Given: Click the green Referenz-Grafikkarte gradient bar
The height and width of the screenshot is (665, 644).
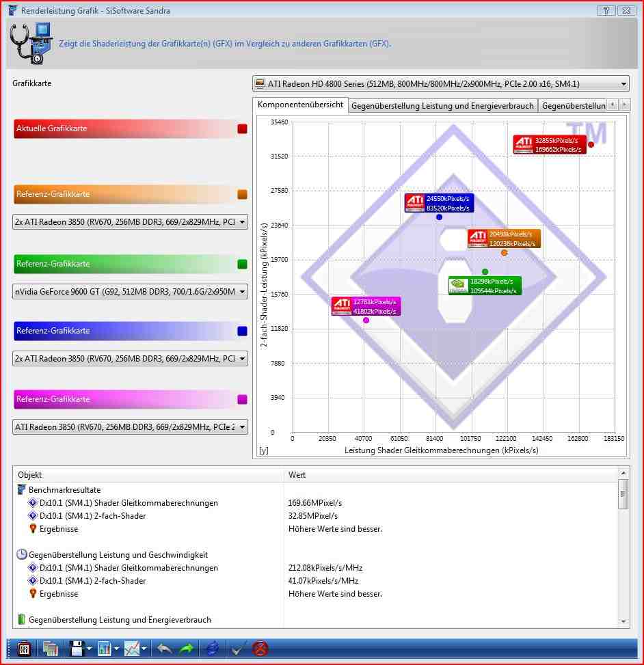Looking at the screenshot, I should [x=124, y=264].
